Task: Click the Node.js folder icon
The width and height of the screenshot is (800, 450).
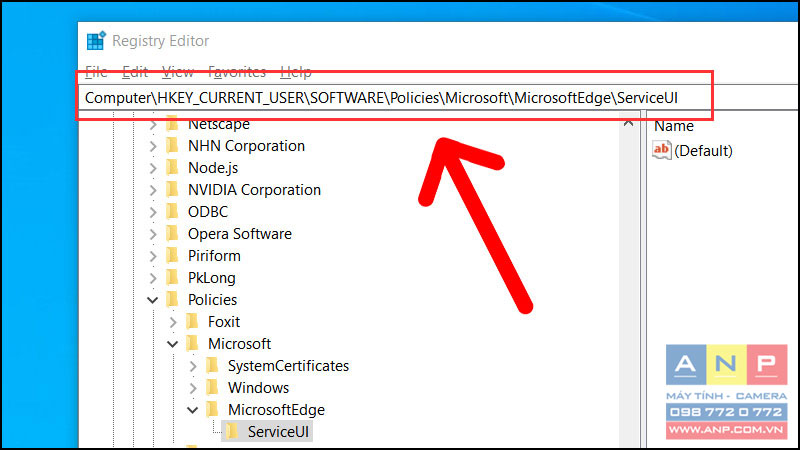Action: point(173,167)
